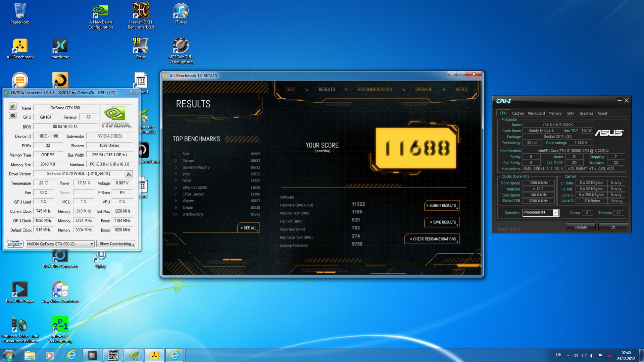Click the driver version field in NVIDIA Inspector
The width and height of the screenshot is (644, 362).
(79, 173)
